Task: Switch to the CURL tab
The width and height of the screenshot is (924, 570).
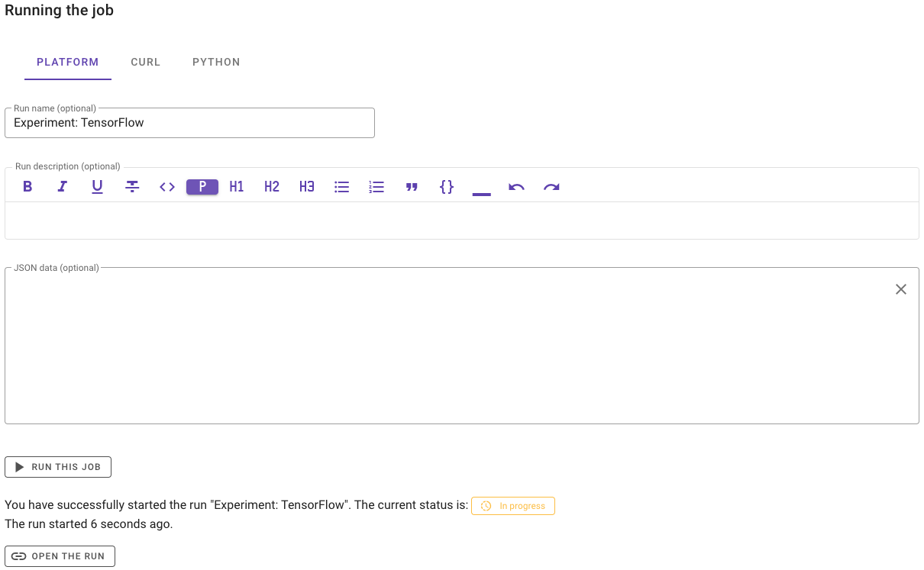Action: click(x=146, y=62)
